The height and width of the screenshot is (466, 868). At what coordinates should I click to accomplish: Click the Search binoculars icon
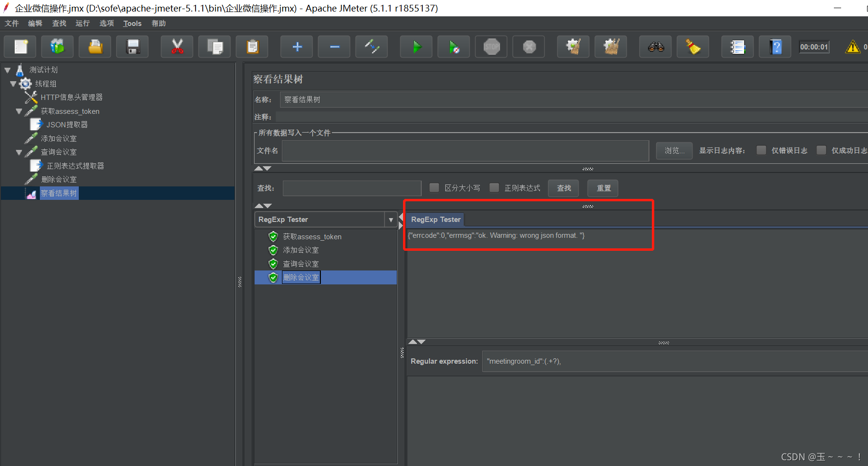coord(656,47)
